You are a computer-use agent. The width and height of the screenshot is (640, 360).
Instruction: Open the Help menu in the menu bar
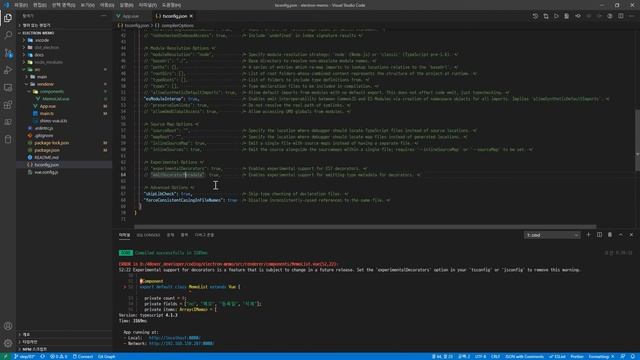click(x=171, y=5)
